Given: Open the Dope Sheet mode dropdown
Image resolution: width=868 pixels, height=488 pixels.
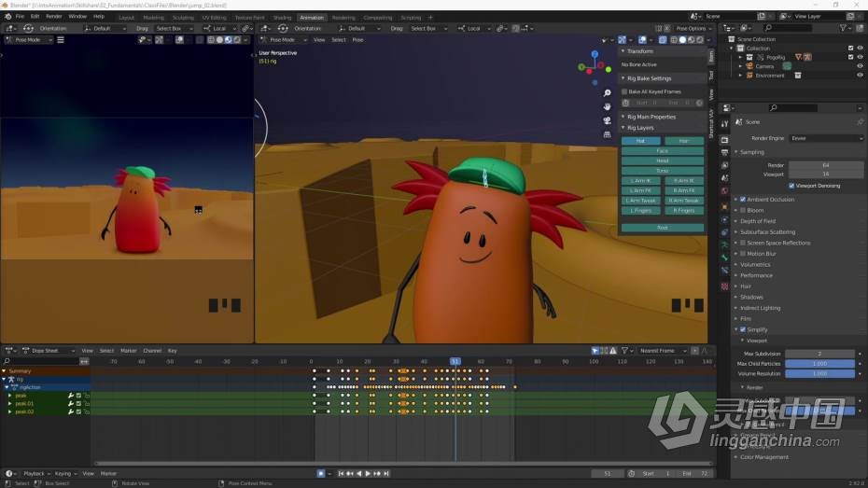Looking at the screenshot, I should 49,350.
